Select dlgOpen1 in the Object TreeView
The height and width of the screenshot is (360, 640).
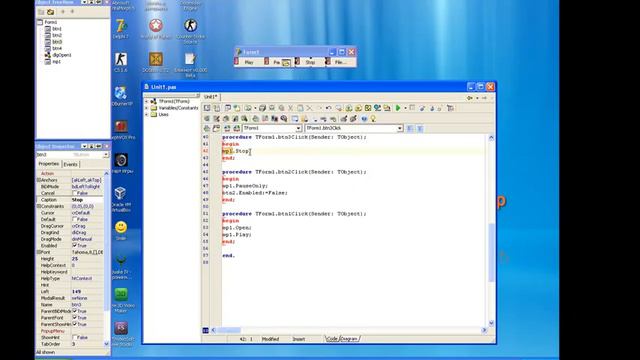[x=62, y=55]
